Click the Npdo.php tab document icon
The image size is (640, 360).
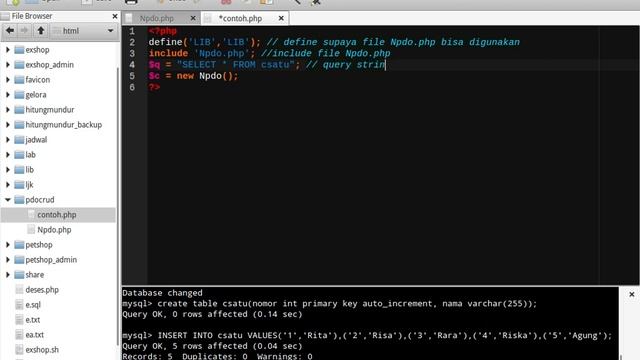click(x=129, y=18)
